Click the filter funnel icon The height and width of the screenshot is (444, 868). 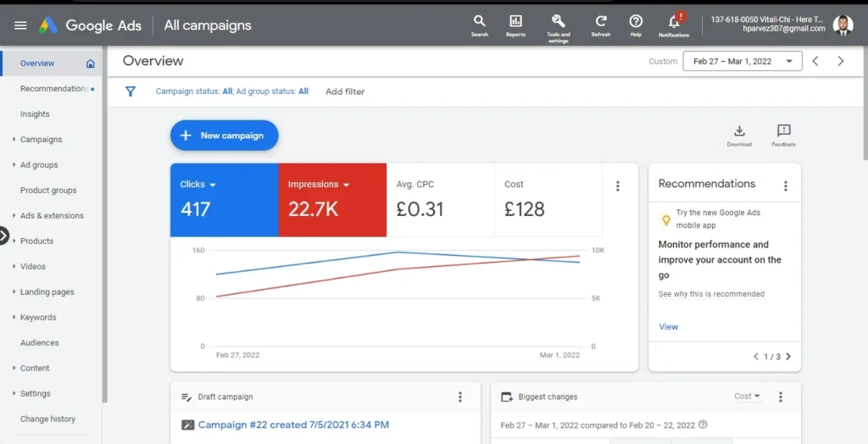tap(131, 92)
